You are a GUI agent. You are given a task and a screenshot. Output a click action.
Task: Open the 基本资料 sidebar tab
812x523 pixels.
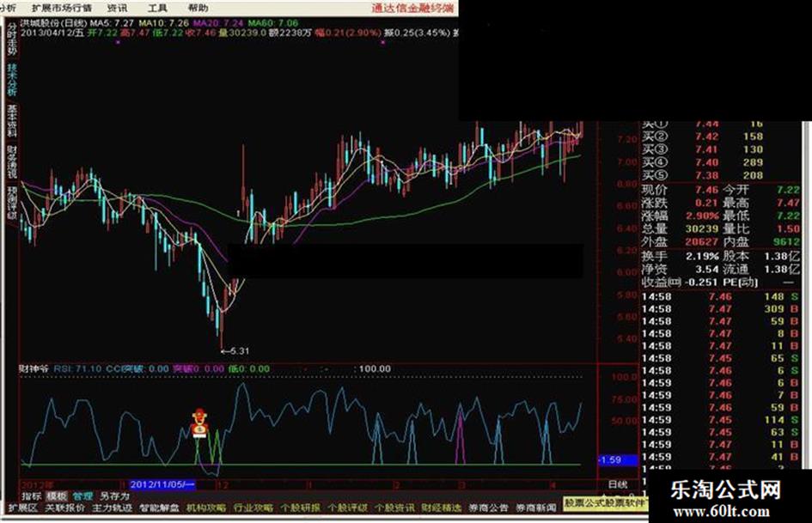(x=12, y=120)
